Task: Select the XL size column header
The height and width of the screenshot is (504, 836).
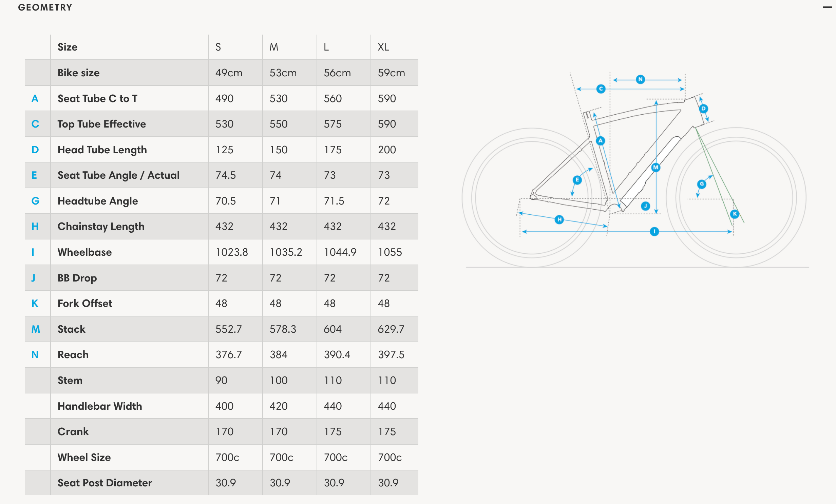Action: tap(383, 47)
